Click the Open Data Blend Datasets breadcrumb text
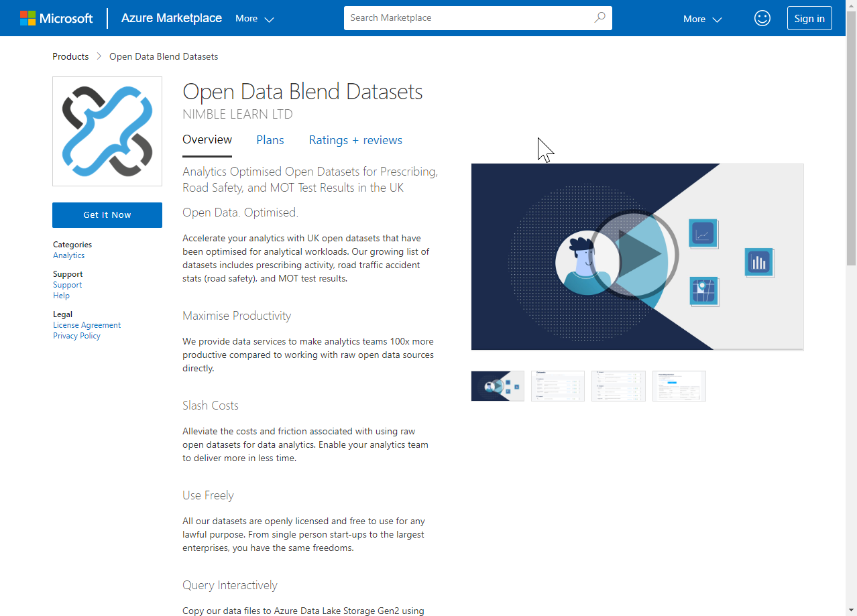Viewport: 857px width, 616px height. click(164, 56)
